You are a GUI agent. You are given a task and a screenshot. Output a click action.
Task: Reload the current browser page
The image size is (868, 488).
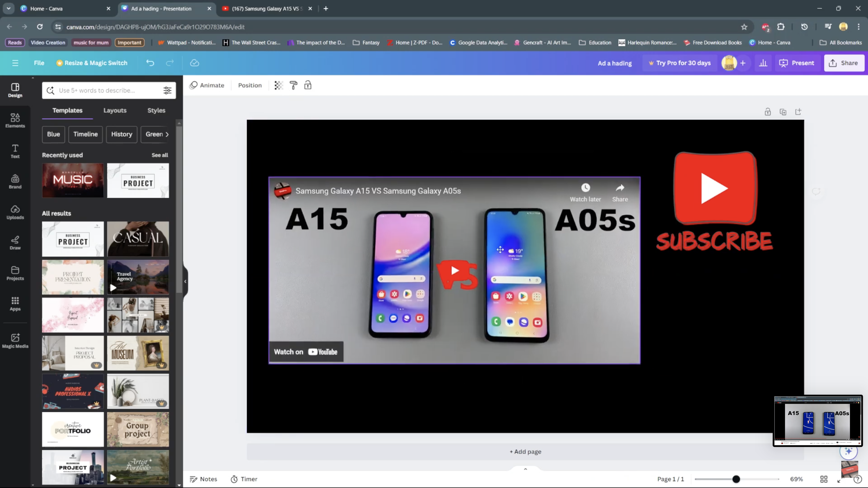(40, 27)
